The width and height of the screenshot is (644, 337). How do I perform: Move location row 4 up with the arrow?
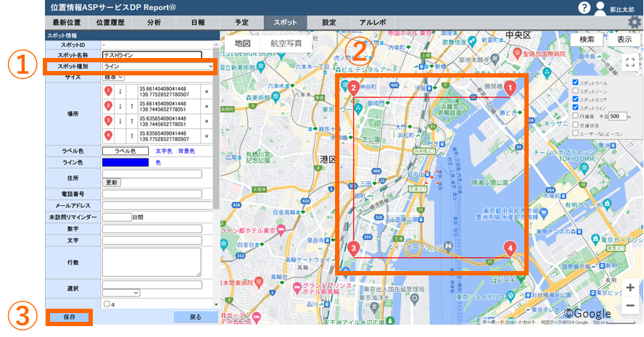pyautogui.click(x=131, y=136)
